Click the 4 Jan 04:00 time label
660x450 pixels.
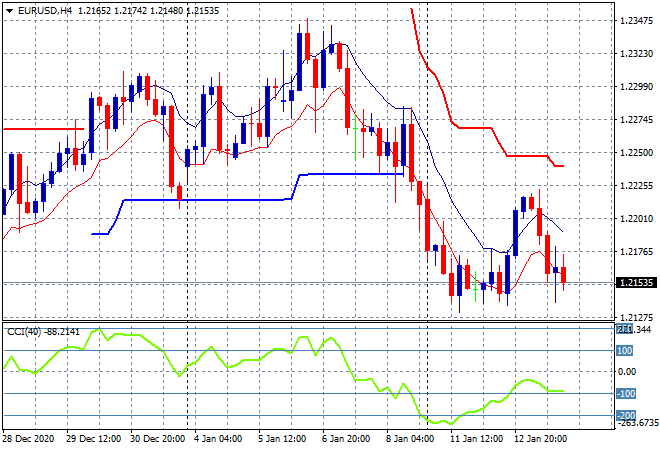click(x=218, y=439)
